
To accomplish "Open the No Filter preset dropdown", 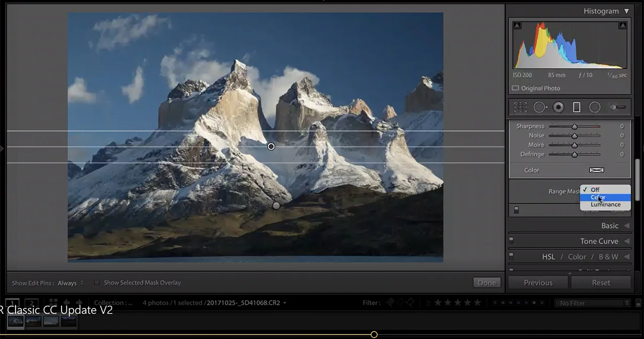I will (x=593, y=303).
